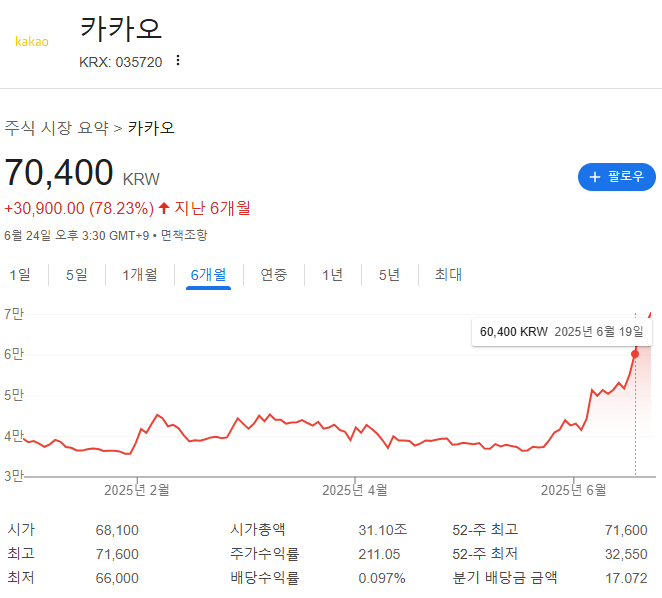Select the 1일 range tab
The image size is (662, 598).
[20, 275]
